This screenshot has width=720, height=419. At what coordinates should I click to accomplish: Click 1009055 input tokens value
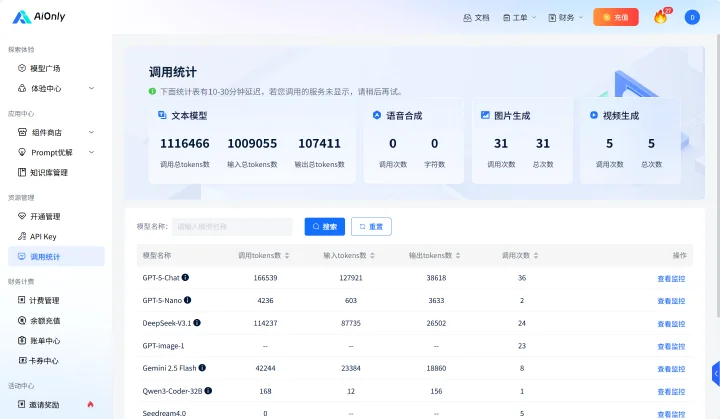point(252,144)
